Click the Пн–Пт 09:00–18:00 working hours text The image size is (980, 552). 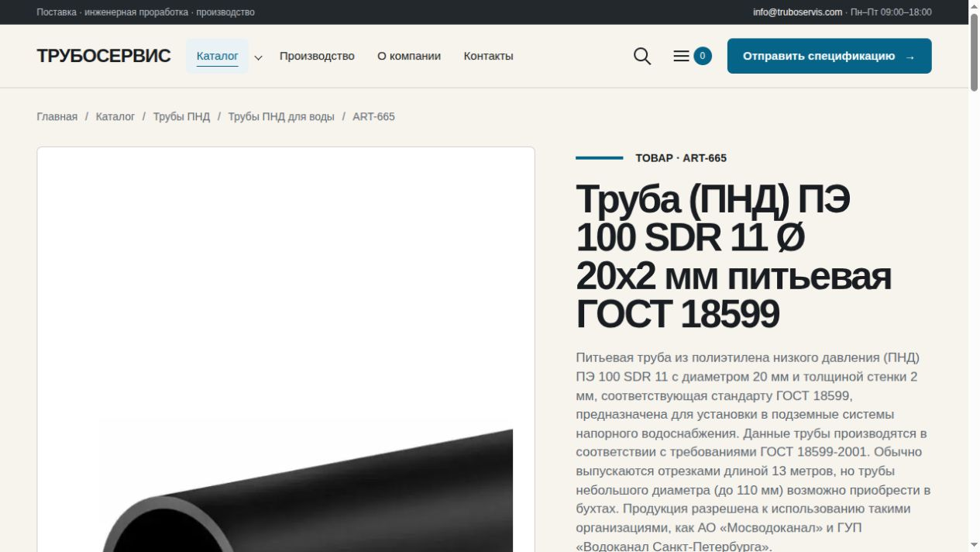pos(891,12)
